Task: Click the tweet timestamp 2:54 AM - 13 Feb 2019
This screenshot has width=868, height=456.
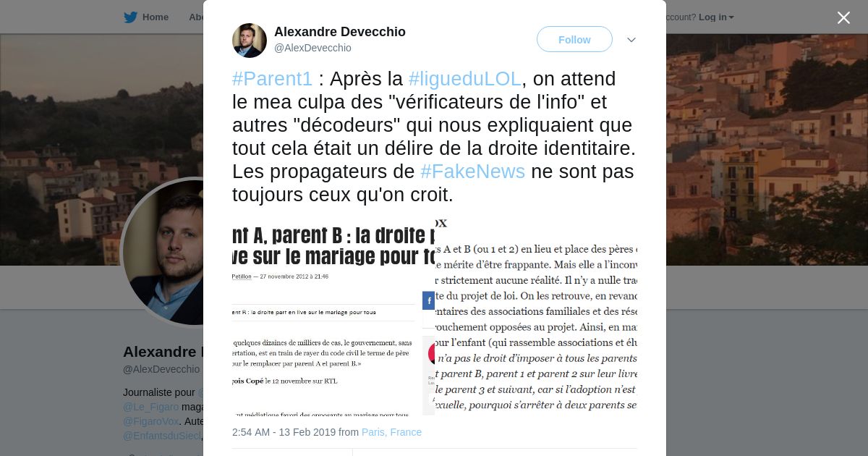Action: 284,432
